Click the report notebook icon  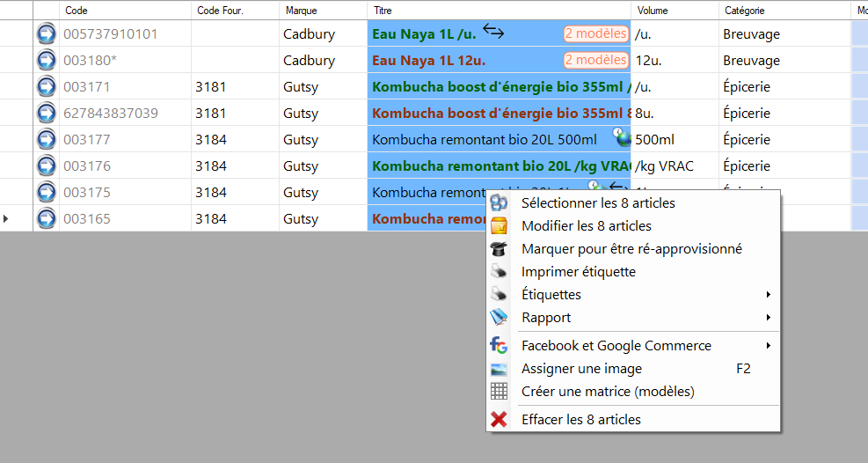(499, 317)
